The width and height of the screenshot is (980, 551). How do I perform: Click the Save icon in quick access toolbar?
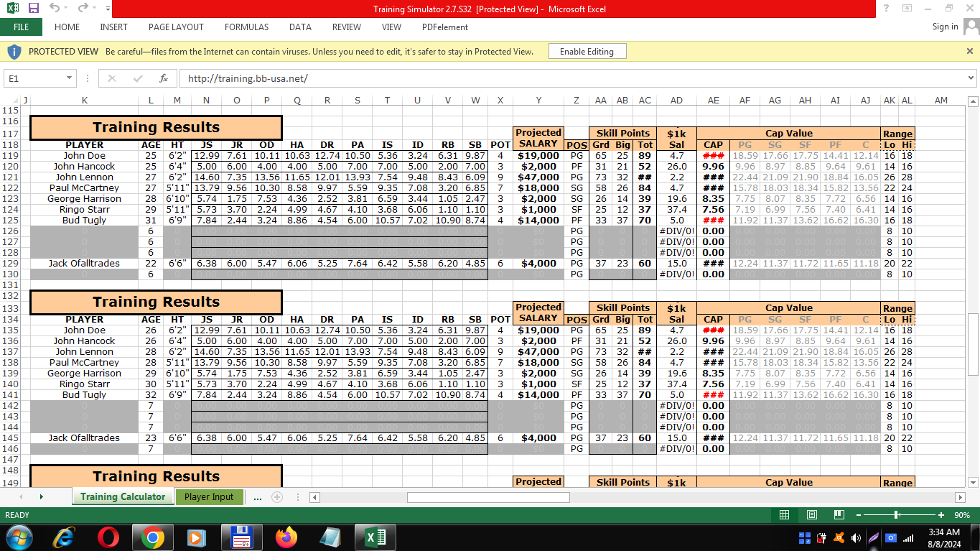[33, 9]
